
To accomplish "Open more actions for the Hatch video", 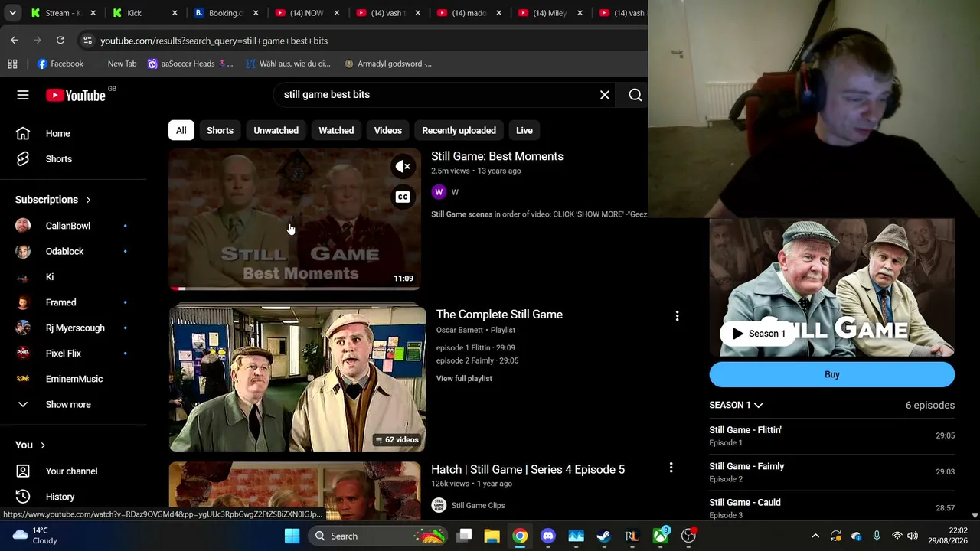I will tap(671, 468).
